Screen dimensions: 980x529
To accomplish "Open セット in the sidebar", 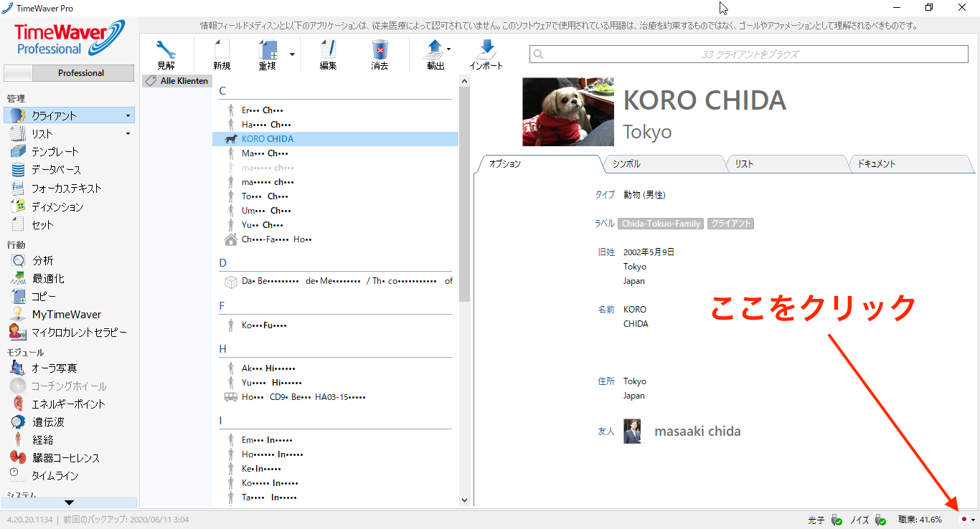I will tap(42, 224).
